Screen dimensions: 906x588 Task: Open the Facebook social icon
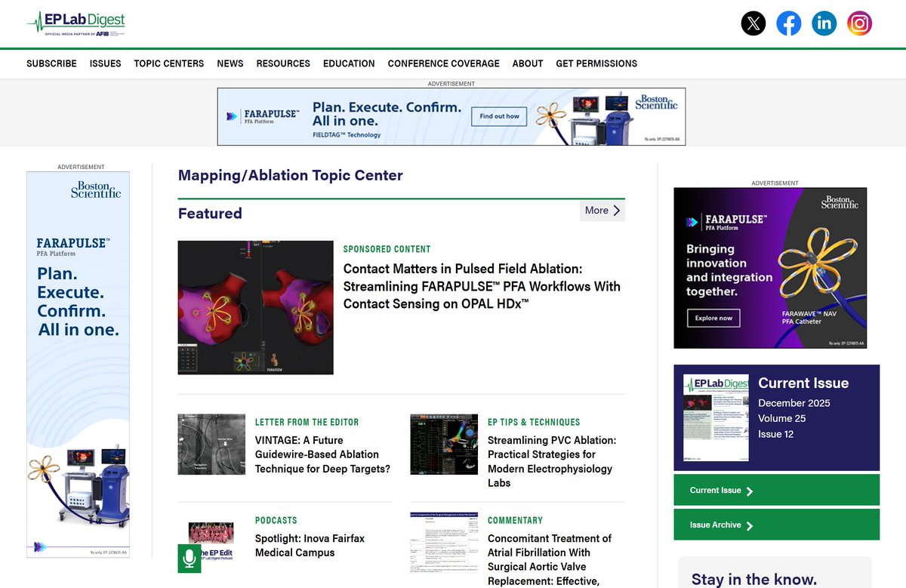(788, 23)
